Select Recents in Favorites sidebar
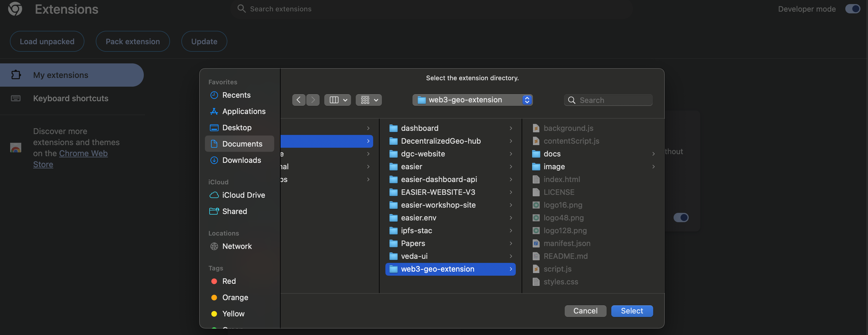868x335 pixels. pos(240,95)
